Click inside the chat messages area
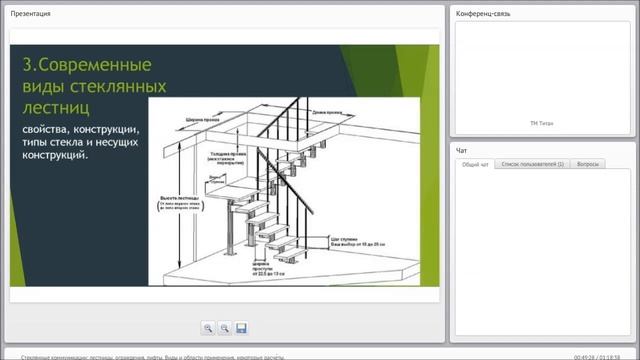Screen dimensions: 640x360 click(x=542, y=252)
